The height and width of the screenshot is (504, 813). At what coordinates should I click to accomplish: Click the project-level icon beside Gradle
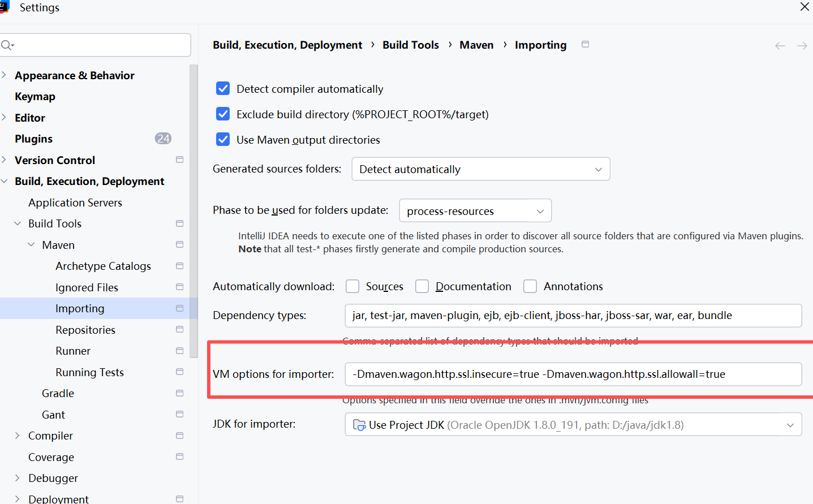point(180,393)
